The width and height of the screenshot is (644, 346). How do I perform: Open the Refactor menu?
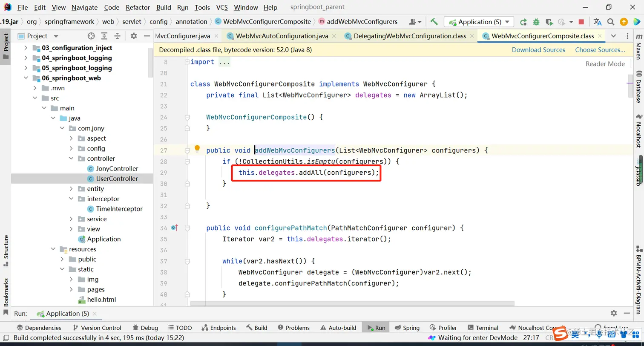coord(138,7)
